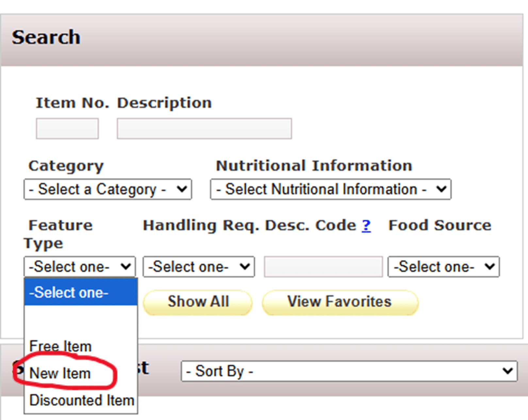Choose the highlighted -Select one- list option

[x=81, y=292]
